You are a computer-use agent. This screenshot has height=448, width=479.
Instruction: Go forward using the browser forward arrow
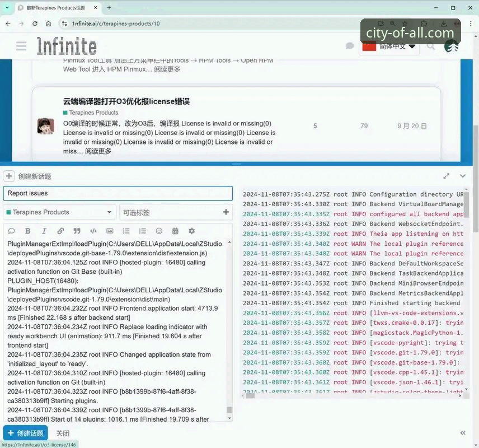pos(21,24)
